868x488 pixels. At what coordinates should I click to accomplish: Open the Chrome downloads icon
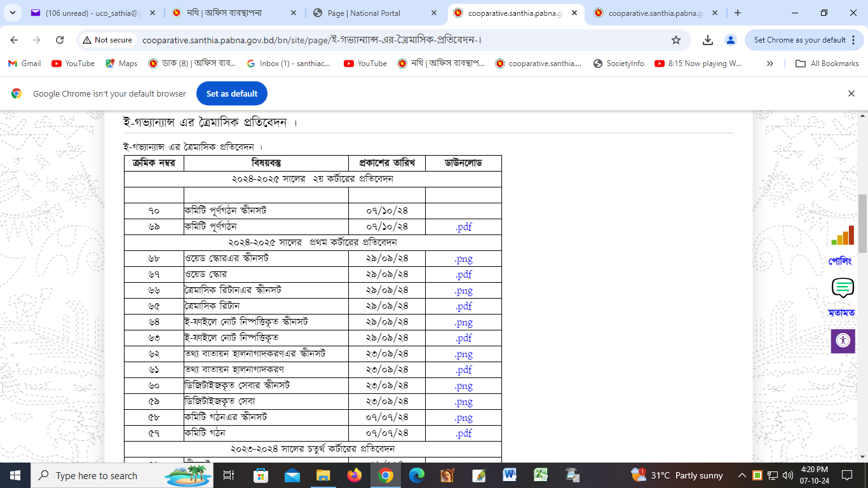coord(708,40)
